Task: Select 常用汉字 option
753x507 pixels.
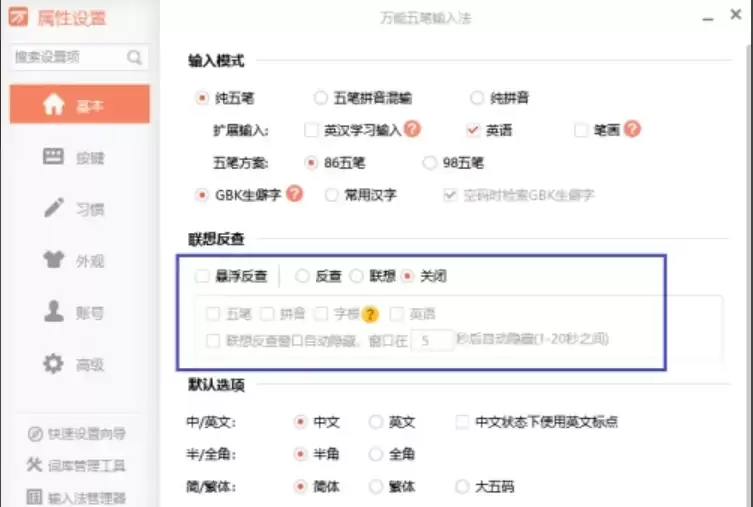Action: [331, 195]
